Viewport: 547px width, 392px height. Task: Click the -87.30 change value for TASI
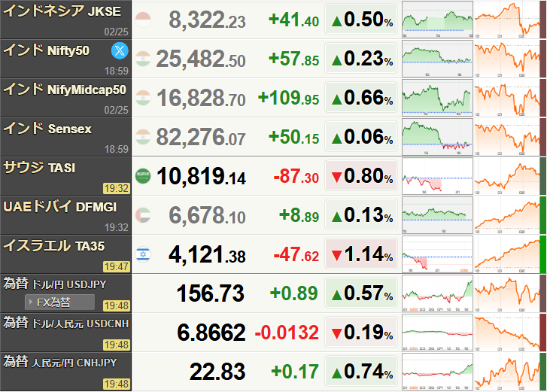tap(296, 176)
